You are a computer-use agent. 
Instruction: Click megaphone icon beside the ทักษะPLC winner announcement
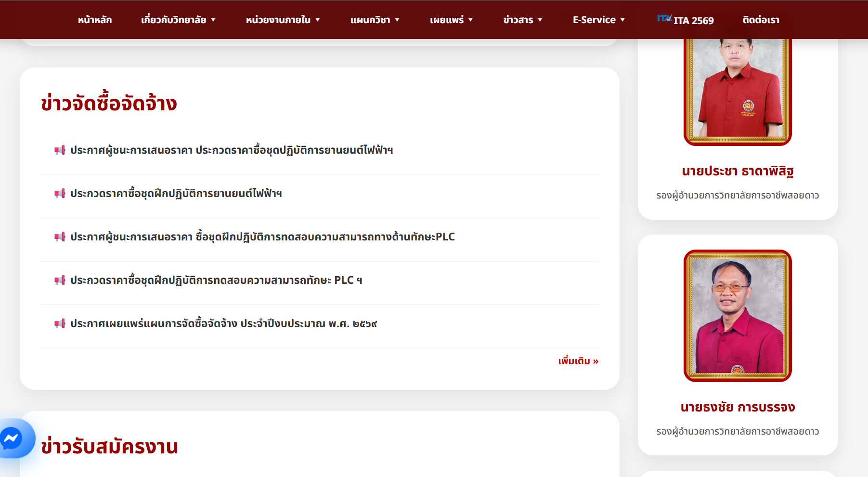tap(60, 237)
